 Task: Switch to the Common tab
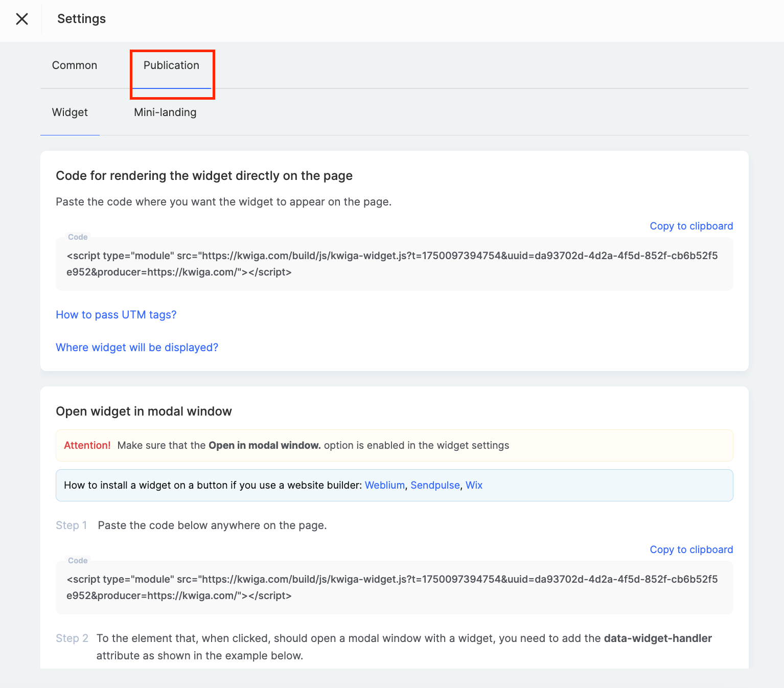click(75, 65)
